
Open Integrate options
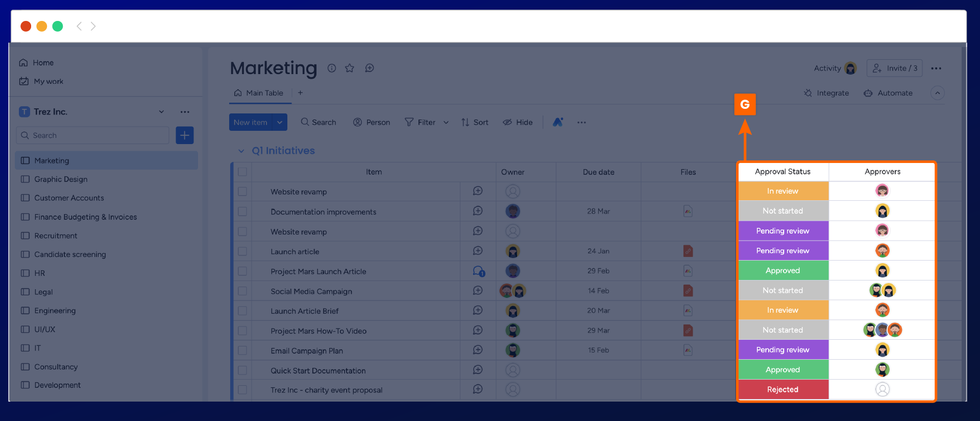tap(826, 93)
